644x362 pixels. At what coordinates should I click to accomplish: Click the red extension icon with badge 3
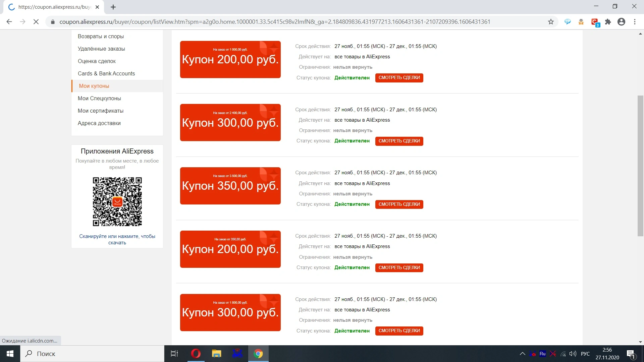click(595, 22)
